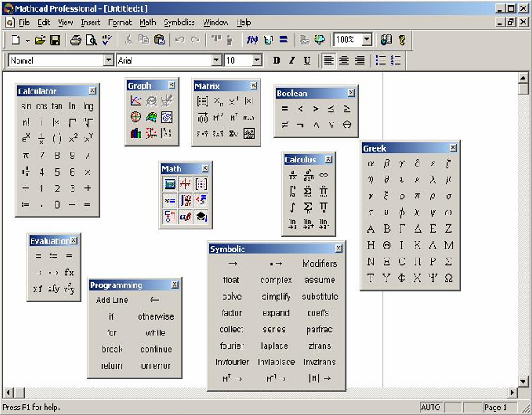Create a new worksheet with New icon
The width and height of the screenshot is (532, 415).
(x=16, y=40)
